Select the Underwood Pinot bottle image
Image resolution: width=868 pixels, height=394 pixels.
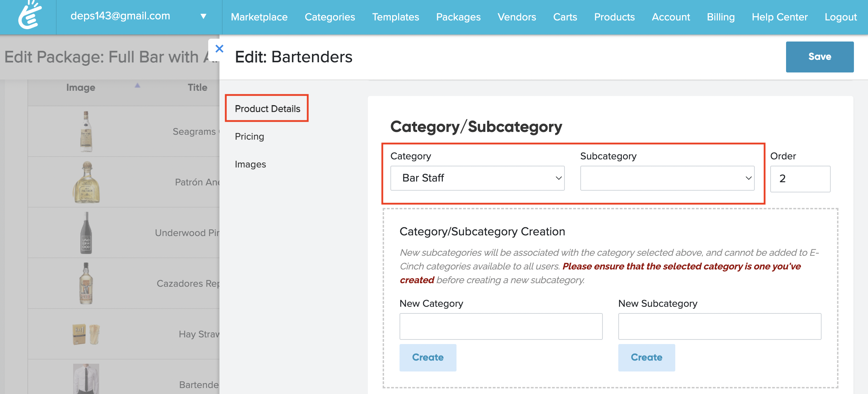pyautogui.click(x=86, y=233)
